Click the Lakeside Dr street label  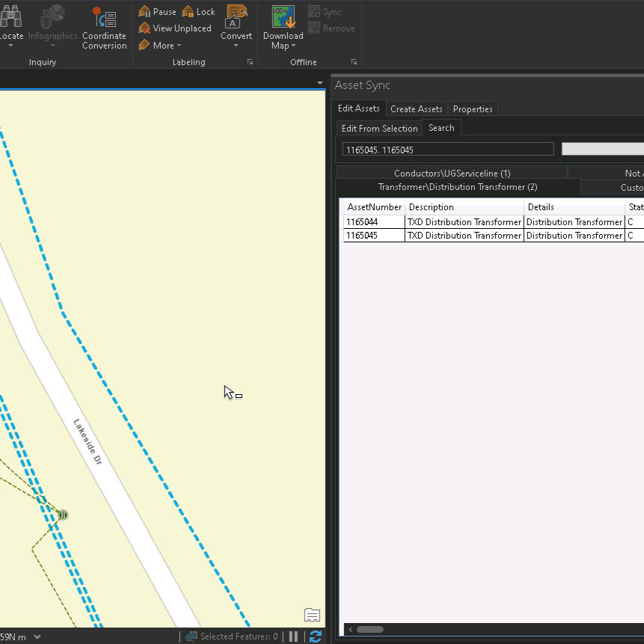88,441
